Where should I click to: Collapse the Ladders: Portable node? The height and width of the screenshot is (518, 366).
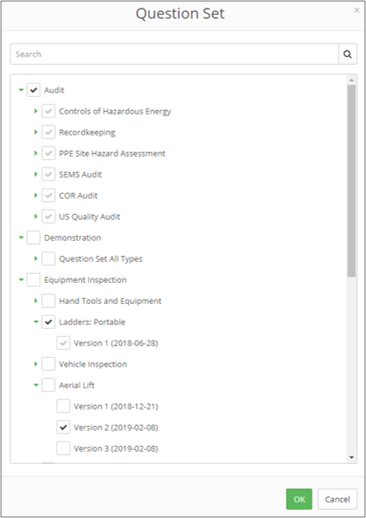36,322
